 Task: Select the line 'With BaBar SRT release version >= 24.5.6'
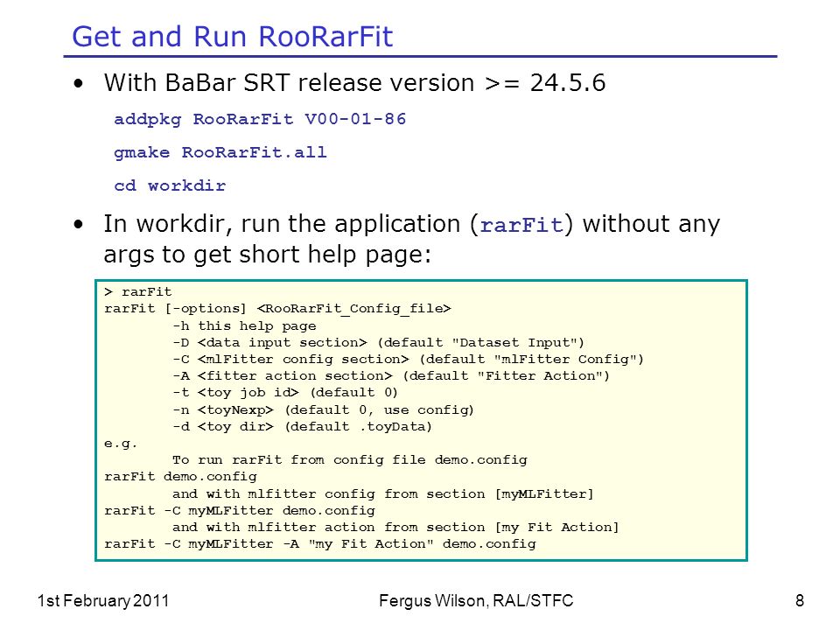(354, 83)
